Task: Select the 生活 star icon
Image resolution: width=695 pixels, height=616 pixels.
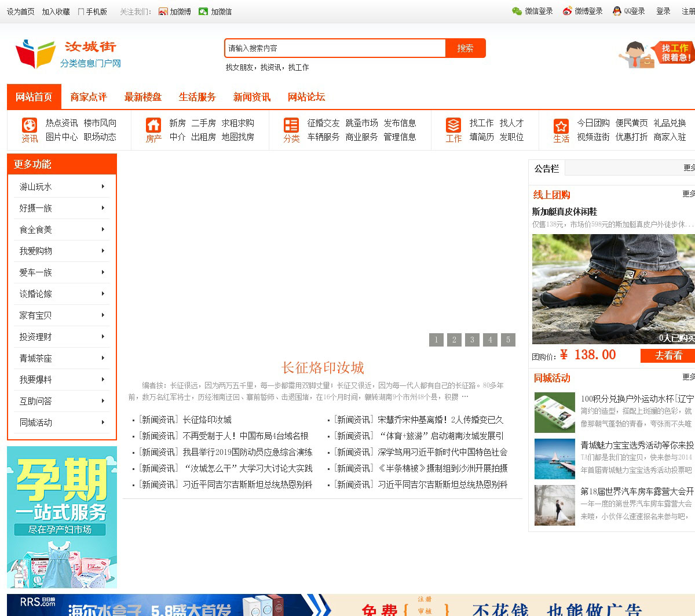Action: tap(561, 126)
